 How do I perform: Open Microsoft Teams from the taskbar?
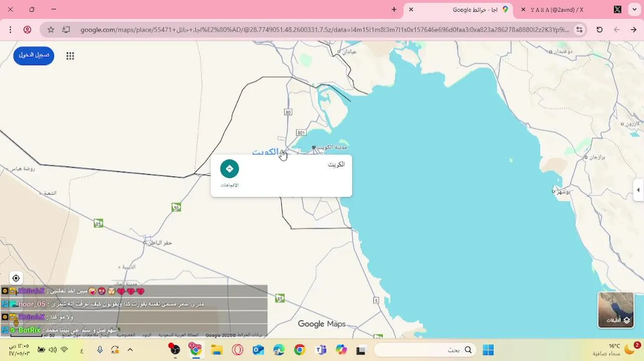pyautogui.click(x=320, y=350)
